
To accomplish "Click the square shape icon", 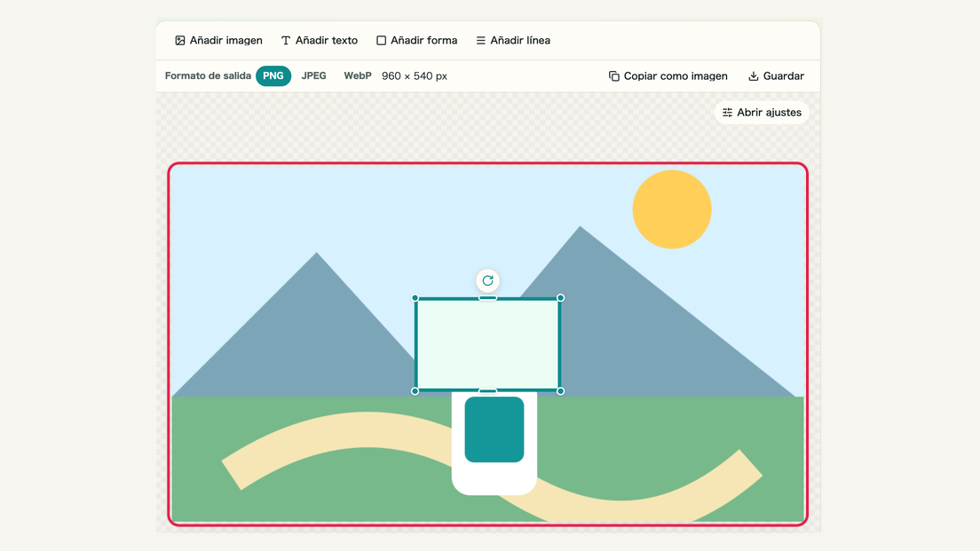I will tap(381, 41).
